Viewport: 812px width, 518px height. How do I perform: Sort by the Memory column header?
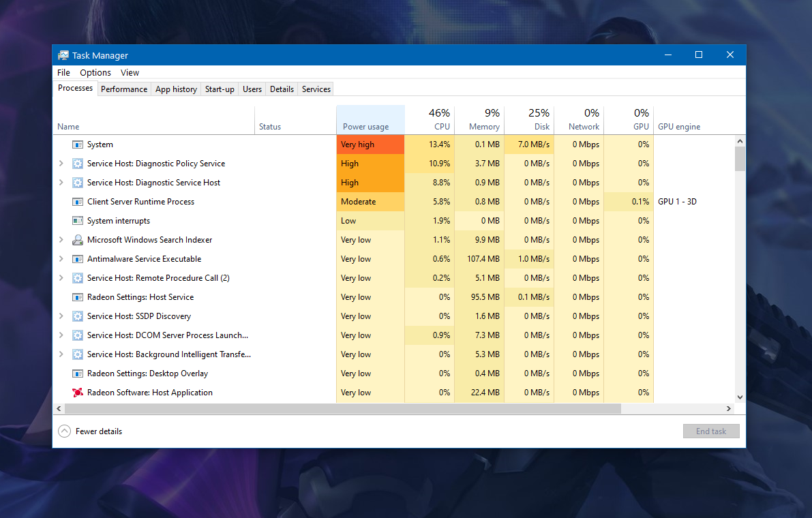[x=479, y=120]
